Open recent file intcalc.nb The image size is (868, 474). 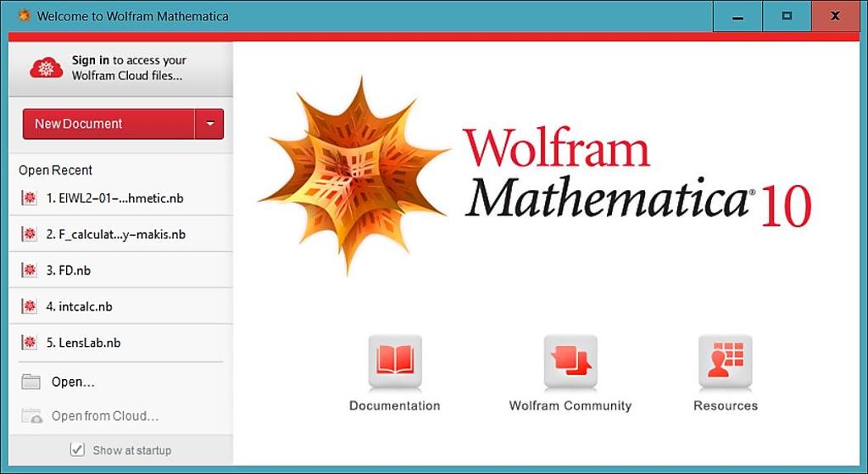120,305
